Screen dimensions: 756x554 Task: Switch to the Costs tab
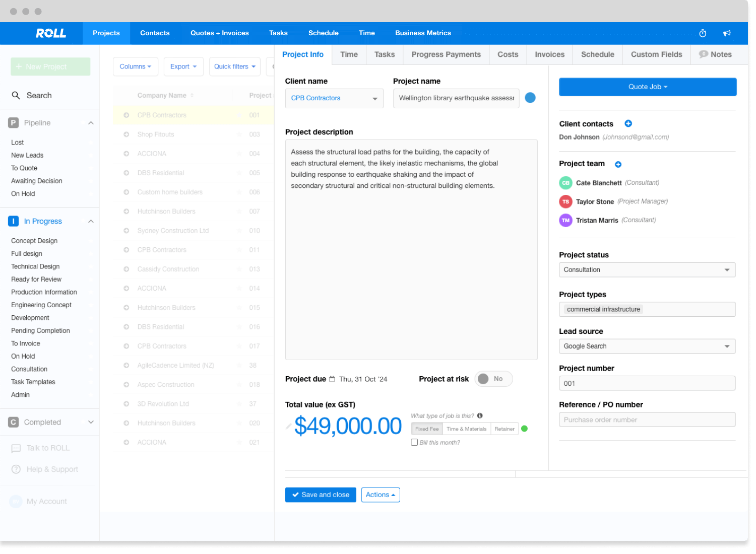pos(508,54)
